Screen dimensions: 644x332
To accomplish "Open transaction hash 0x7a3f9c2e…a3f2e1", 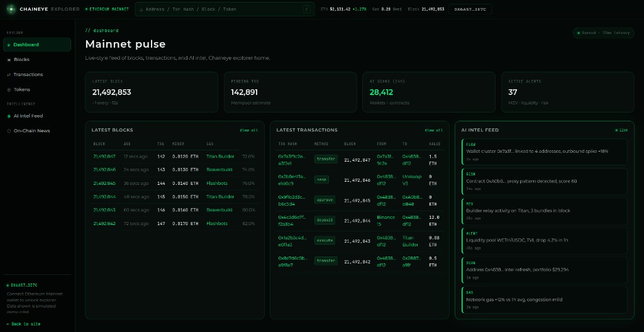I will (x=292, y=160).
